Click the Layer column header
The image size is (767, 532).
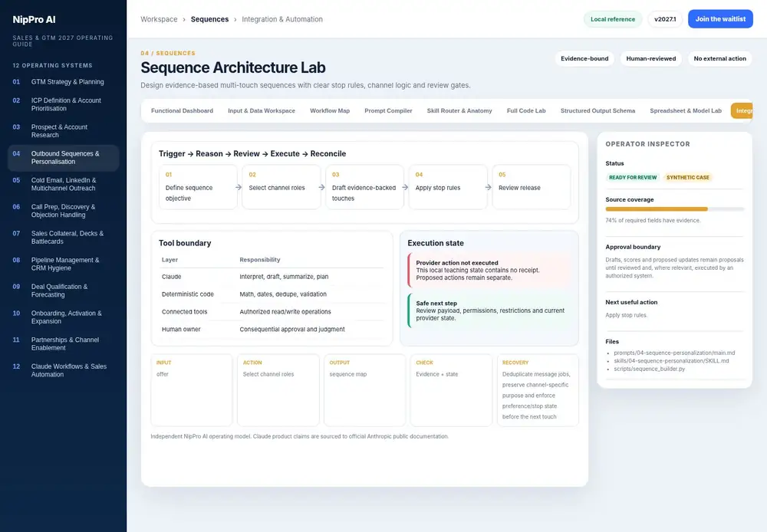point(170,260)
